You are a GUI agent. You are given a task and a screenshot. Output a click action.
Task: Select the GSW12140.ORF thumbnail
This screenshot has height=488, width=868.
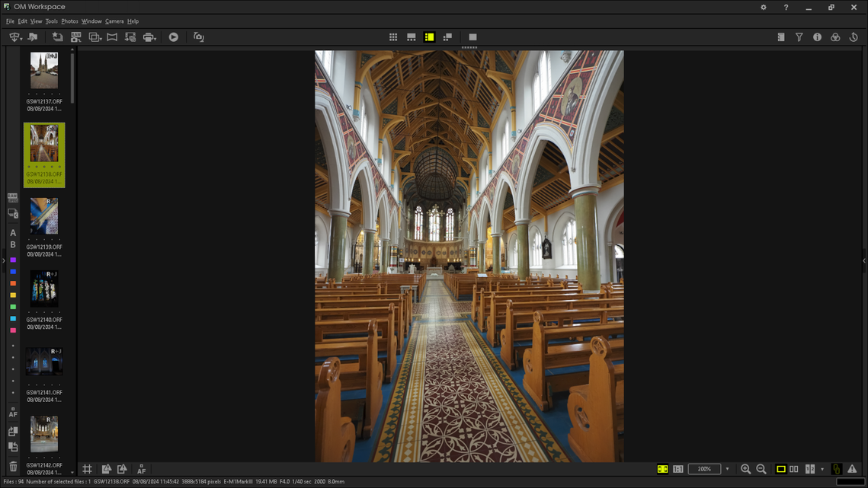click(44, 289)
